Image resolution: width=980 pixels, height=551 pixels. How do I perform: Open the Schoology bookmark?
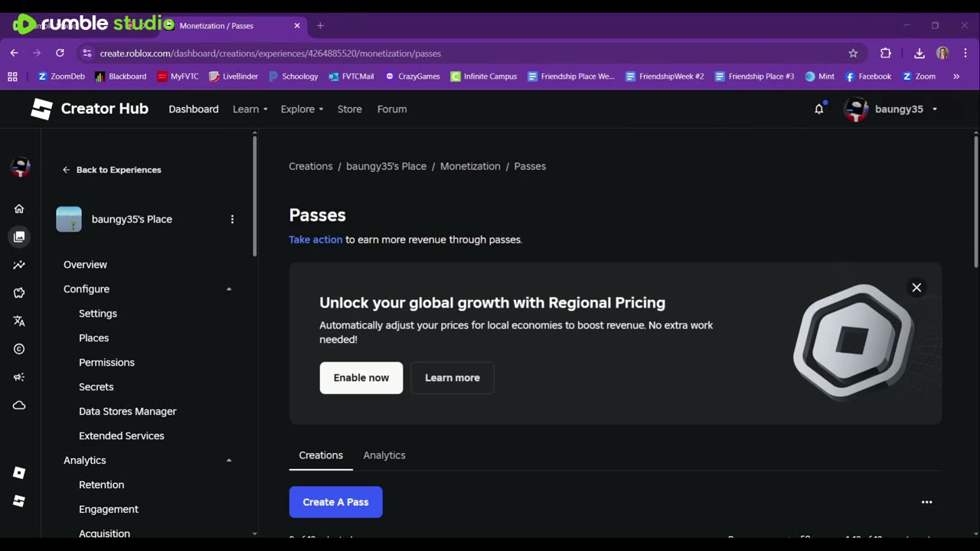[x=293, y=77]
